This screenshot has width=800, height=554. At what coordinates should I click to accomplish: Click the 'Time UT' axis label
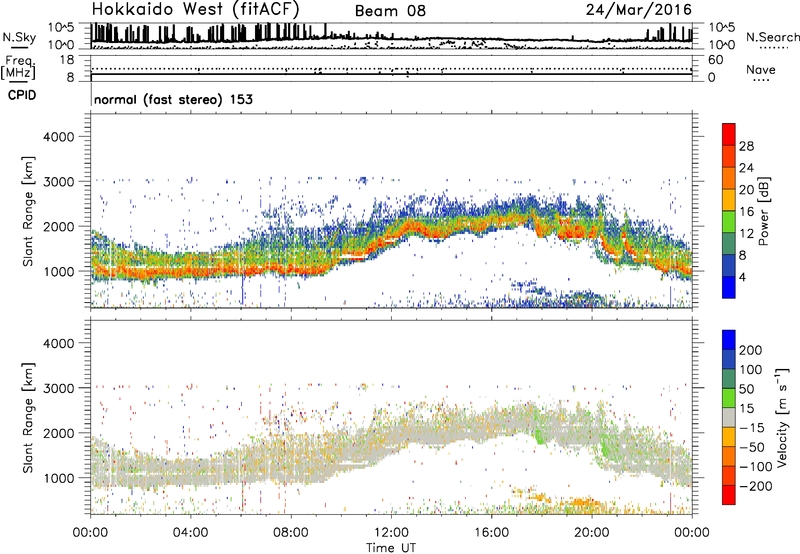pyautogui.click(x=391, y=548)
